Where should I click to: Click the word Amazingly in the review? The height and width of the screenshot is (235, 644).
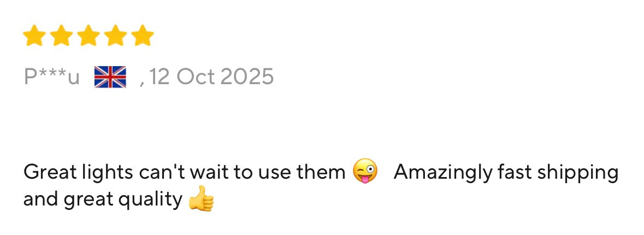(443, 173)
